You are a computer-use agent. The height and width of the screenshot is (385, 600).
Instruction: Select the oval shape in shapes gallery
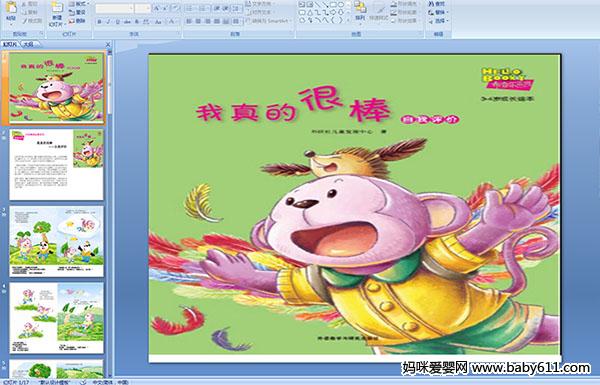click(x=340, y=5)
